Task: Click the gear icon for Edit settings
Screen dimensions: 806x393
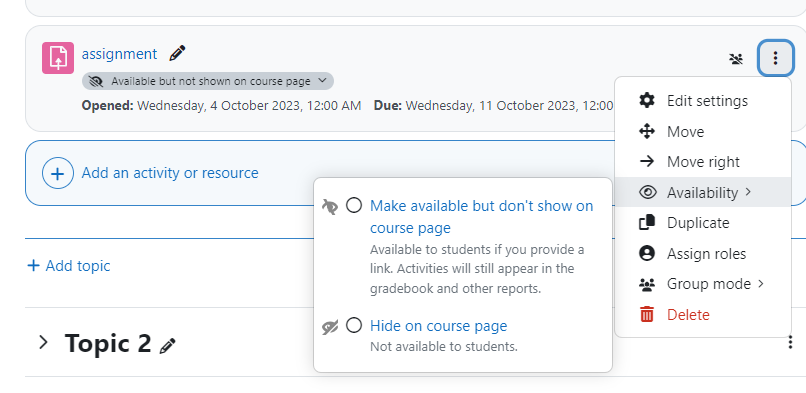Action: click(647, 101)
